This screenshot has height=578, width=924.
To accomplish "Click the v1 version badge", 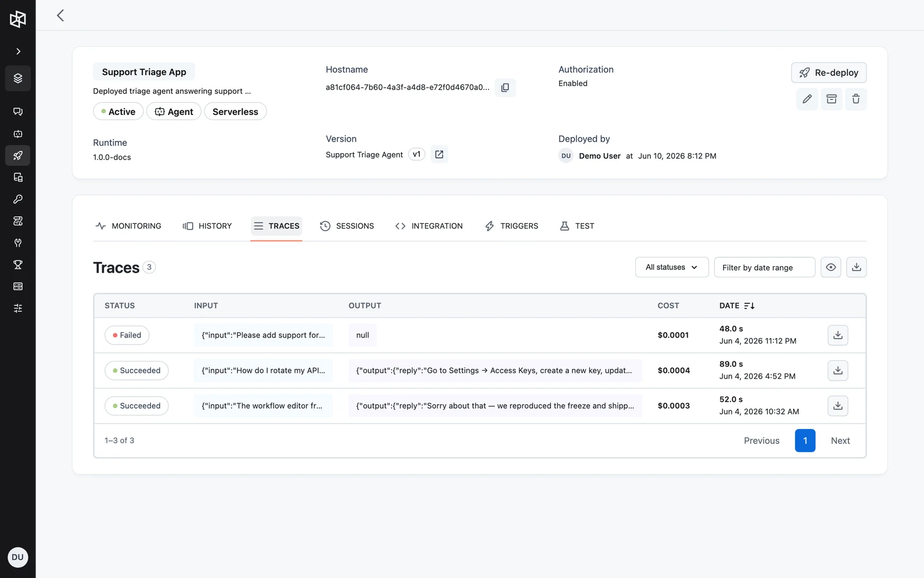I will coord(416,154).
